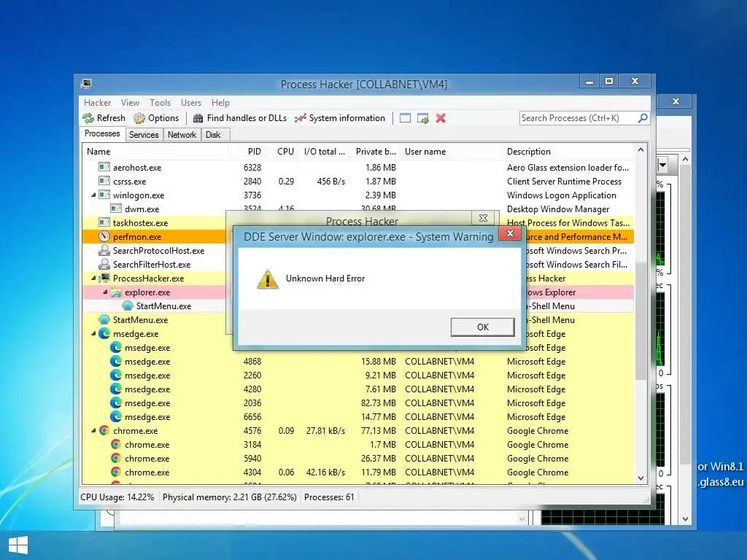Image resolution: width=747 pixels, height=560 pixels.
Task: Open the Help menu
Action: coord(220,103)
